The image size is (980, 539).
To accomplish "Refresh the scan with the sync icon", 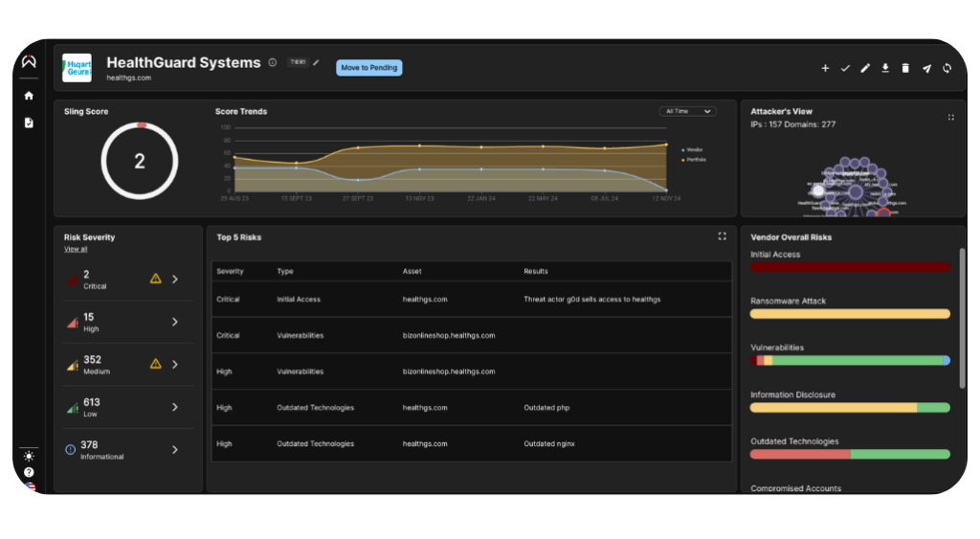I will coord(947,68).
